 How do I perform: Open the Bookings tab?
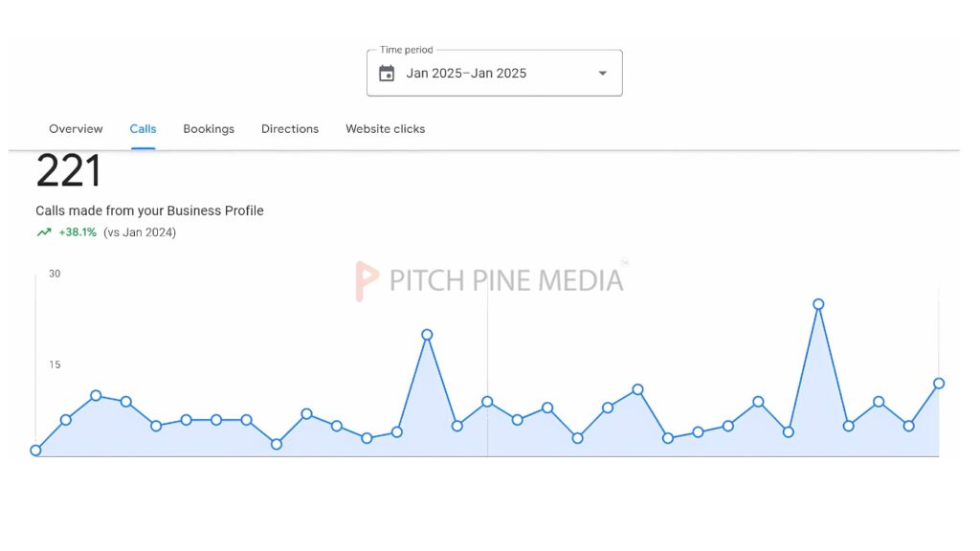209,129
